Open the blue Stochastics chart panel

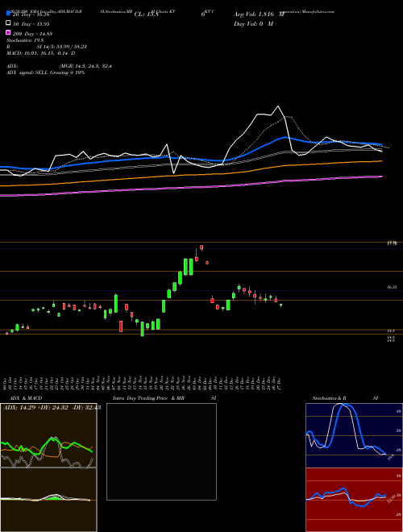coord(354,435)
